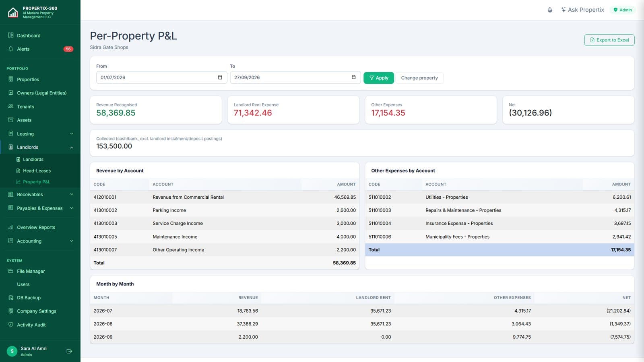Click the Change property button
Screen dimensions: 644x362
pyautogui.click(x=419, y=78)
